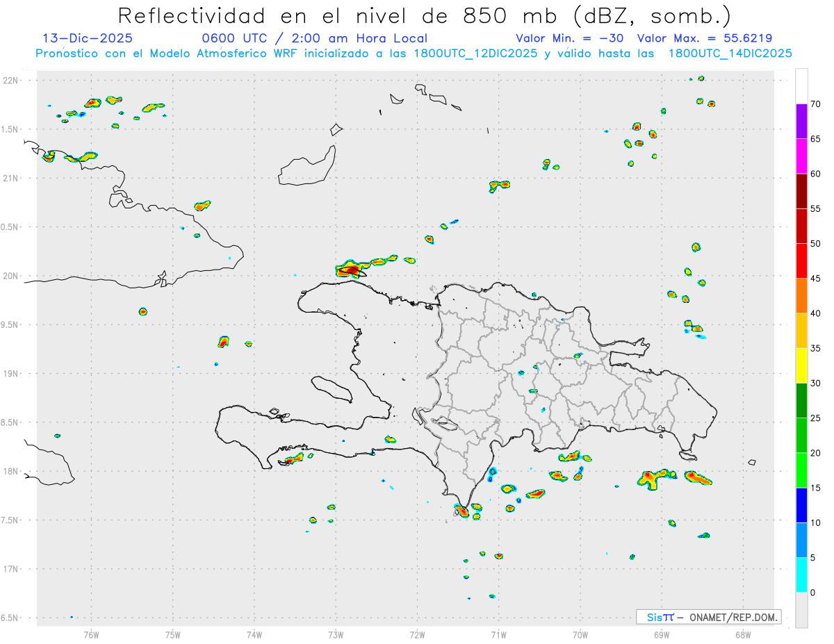834x644 pixels.
Task: Select the yellow 30-35 dBZ colorbar segment
Action: (801, 365)
